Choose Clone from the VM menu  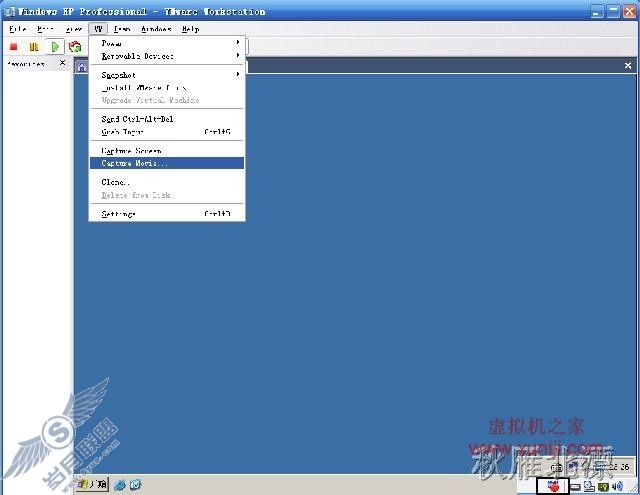click(x=167, y=182)
